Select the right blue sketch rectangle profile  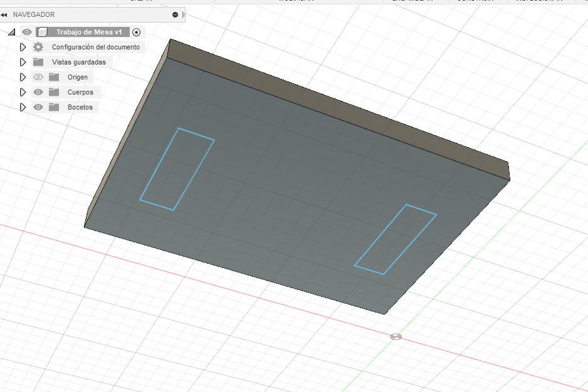coord(396,239)
